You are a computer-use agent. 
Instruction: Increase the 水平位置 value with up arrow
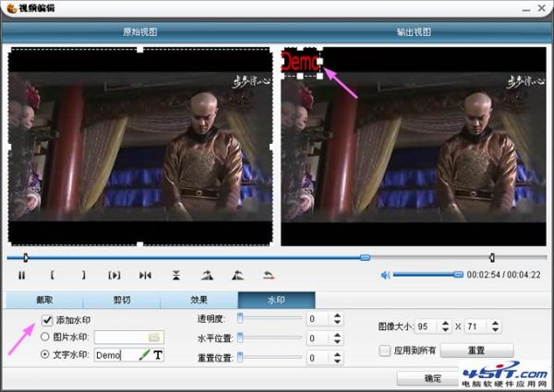(337, 335)
